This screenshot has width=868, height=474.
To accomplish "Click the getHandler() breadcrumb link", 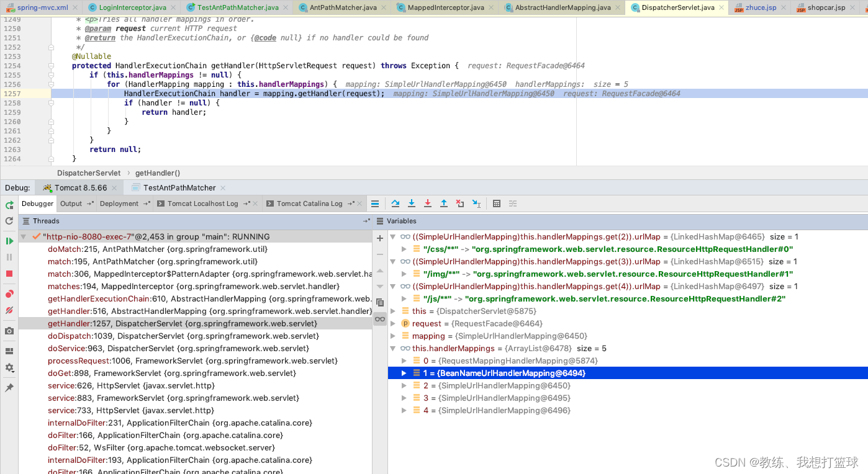I will (x=157, y=172).
